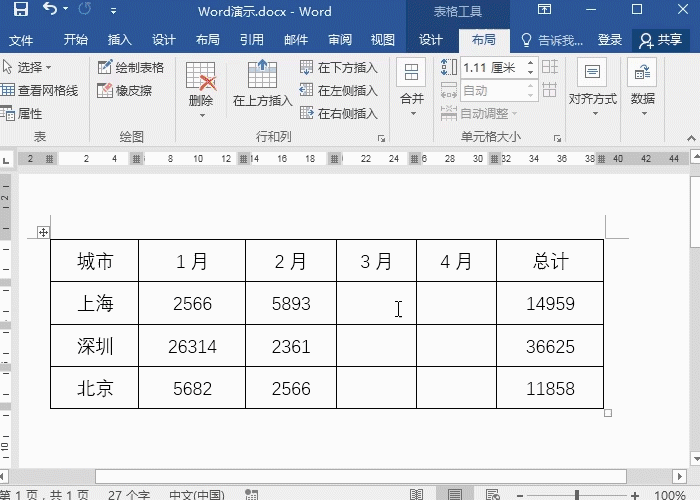Toggle 查看网格线 gridlines

39,91
